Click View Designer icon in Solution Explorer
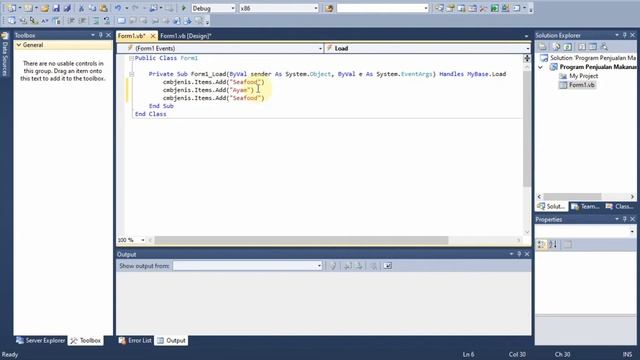 593,47
